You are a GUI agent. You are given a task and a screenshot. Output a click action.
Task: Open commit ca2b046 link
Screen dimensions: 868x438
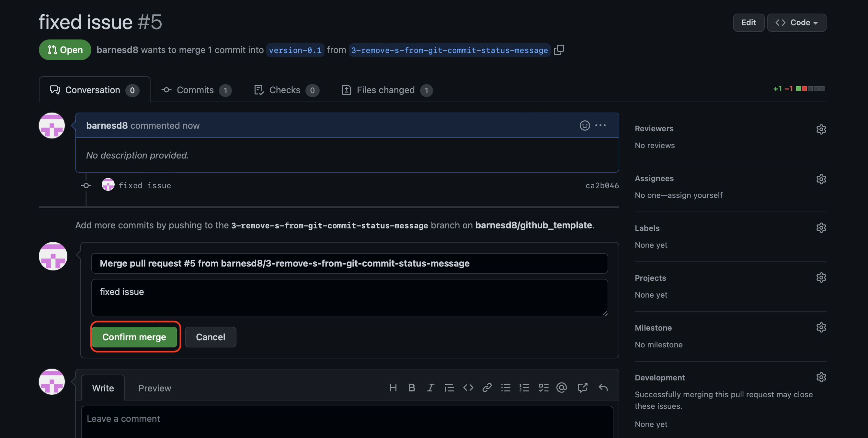[x=602, y=185]
